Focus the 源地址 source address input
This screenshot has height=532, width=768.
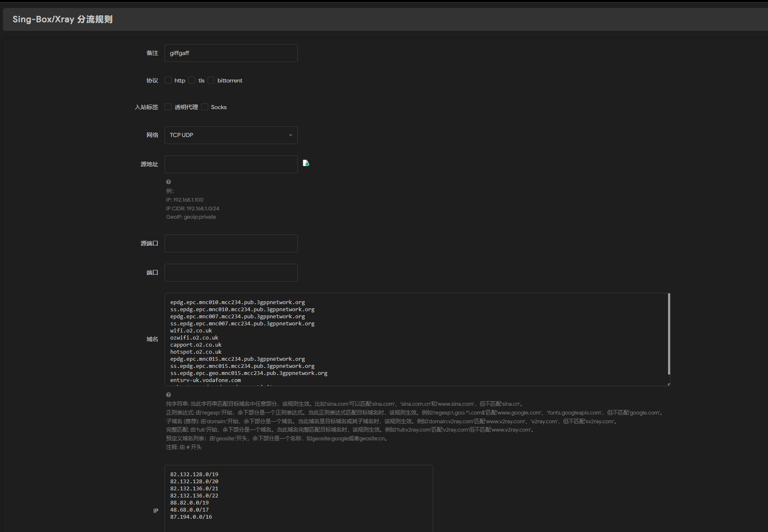[x=231, y=165]
